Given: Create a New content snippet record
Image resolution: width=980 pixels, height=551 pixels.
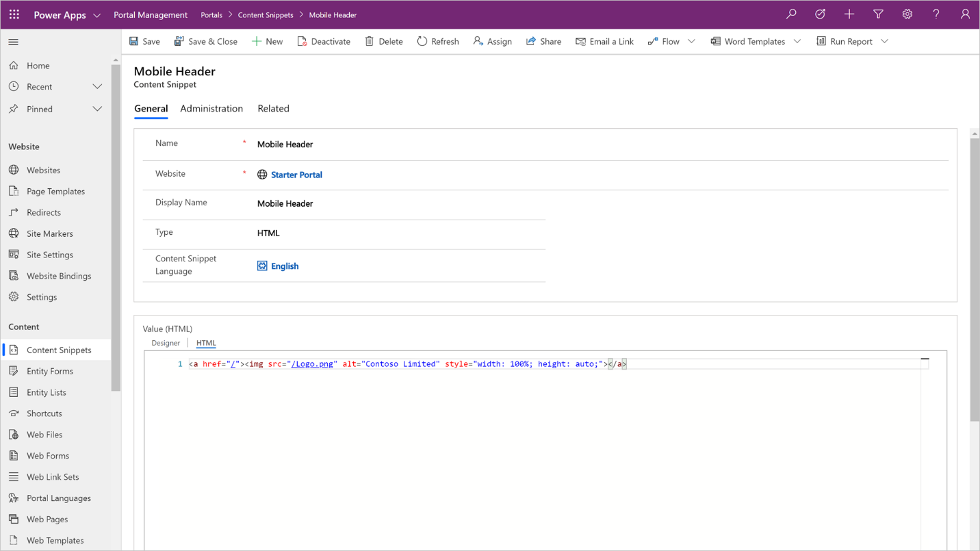Looking at the screenshot, I should 267,42.
